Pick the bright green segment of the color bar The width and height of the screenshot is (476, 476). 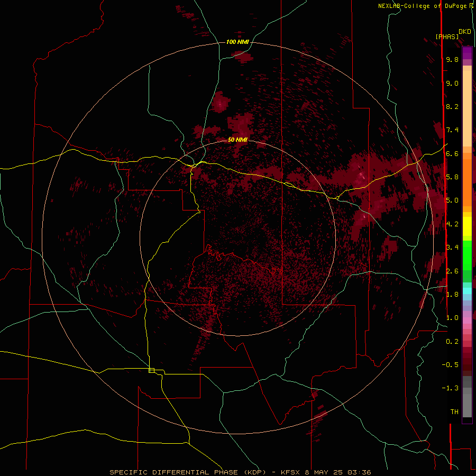coord(467,255)
